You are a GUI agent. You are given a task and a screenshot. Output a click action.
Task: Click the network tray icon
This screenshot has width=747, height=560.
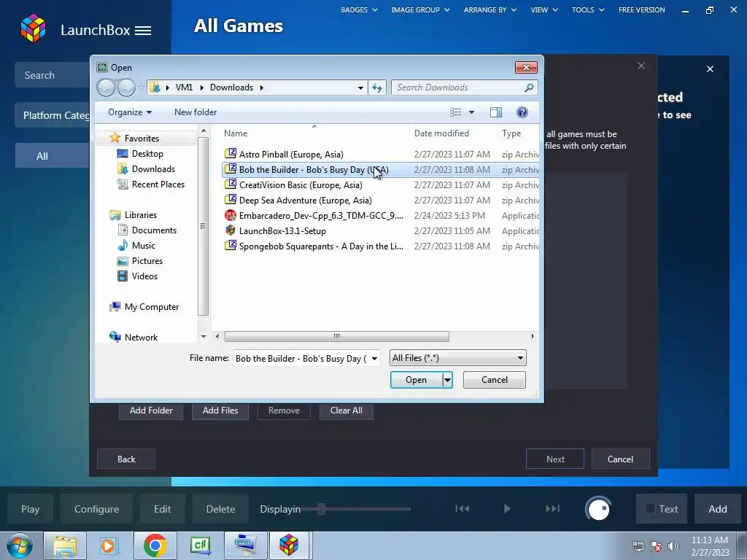coord(638,546)
